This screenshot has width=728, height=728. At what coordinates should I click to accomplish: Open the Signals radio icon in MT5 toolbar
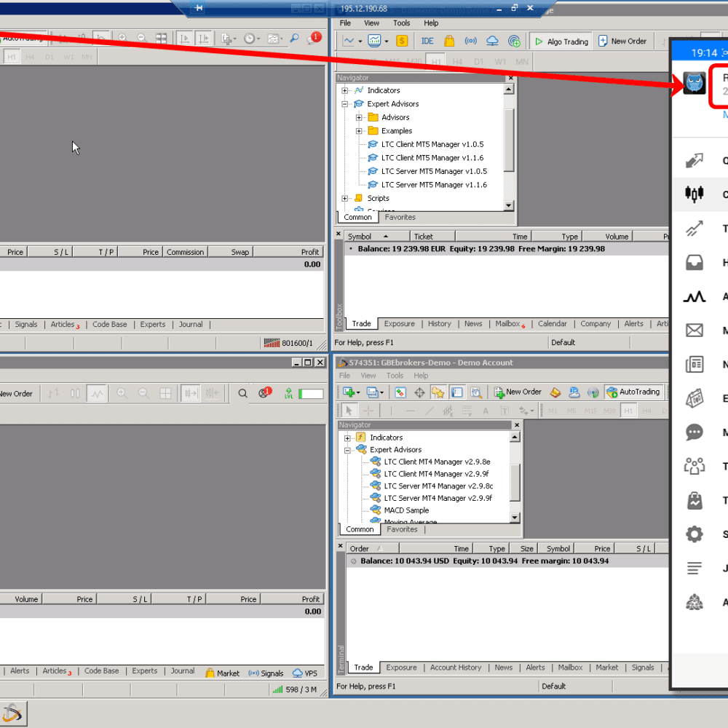pyautogui.click(x=470, y=41)
